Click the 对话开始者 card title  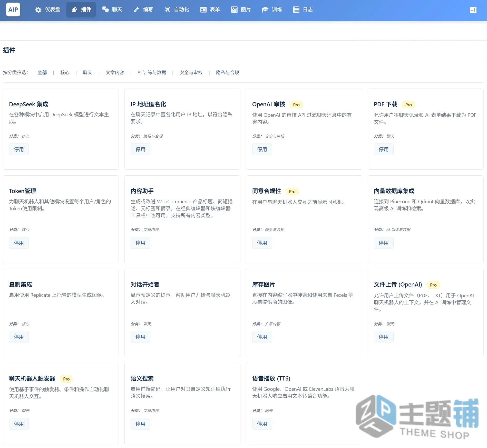pyautogui.click(x=145, y=284)
